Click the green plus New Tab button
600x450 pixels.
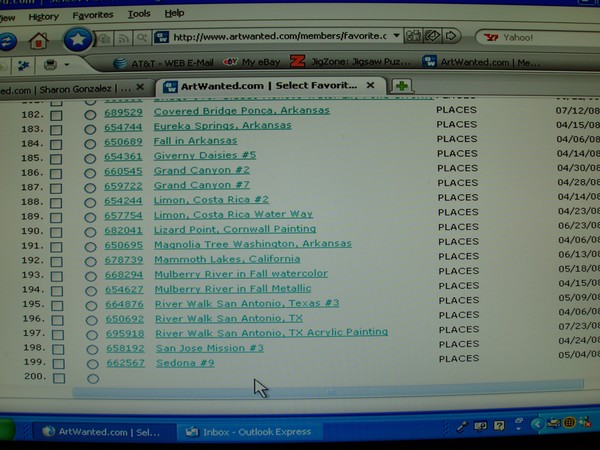(x=401, y=86)
